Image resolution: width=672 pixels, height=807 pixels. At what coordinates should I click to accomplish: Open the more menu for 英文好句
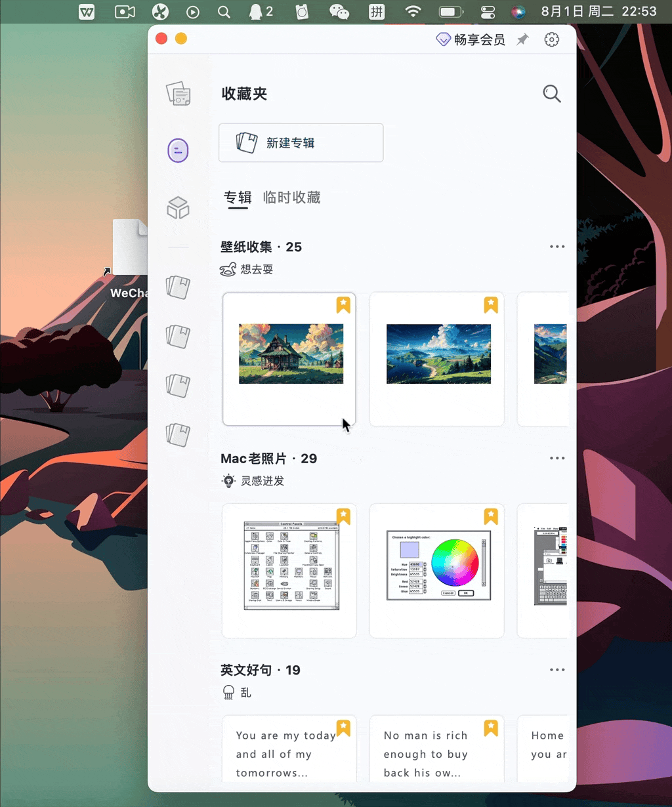click(x=557, y=670)
